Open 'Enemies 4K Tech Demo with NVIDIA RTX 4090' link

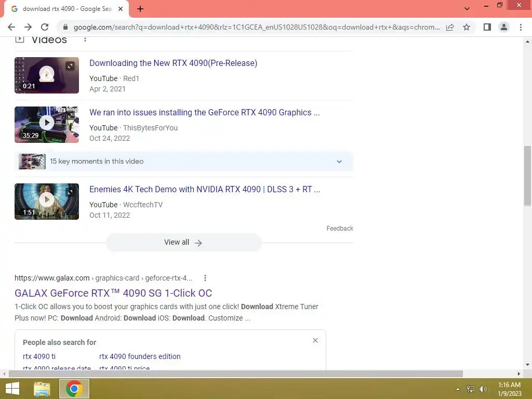click(205, 189)
